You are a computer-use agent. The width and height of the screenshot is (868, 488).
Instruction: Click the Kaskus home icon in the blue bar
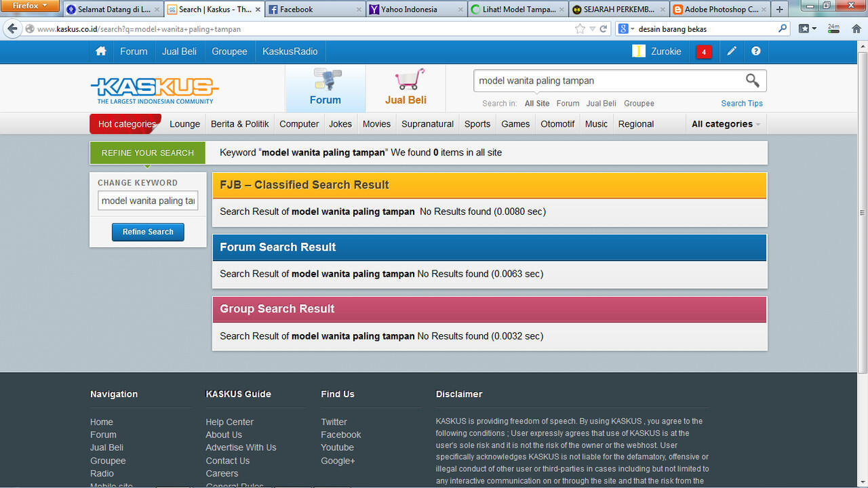coord(101,52)
